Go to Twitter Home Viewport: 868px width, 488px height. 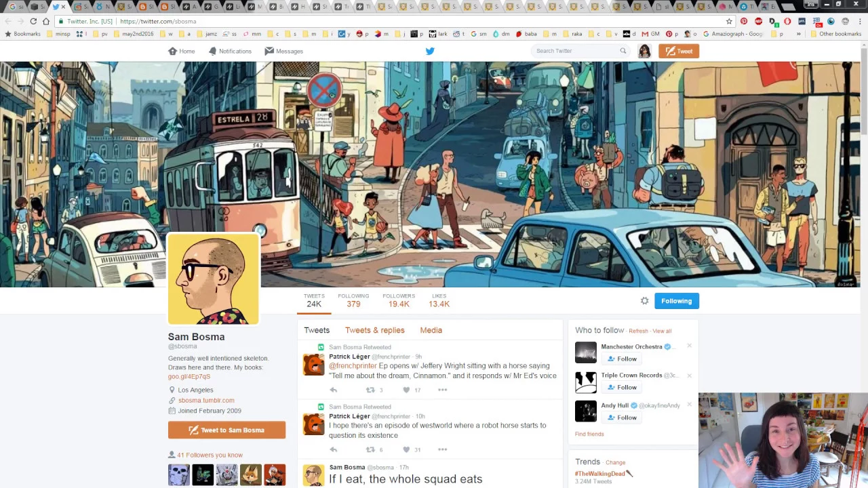click(x=181, y=51)
